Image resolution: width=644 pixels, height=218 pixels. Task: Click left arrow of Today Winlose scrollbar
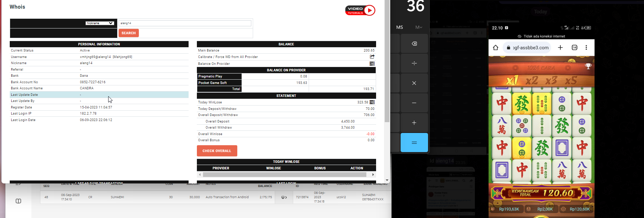200,175
